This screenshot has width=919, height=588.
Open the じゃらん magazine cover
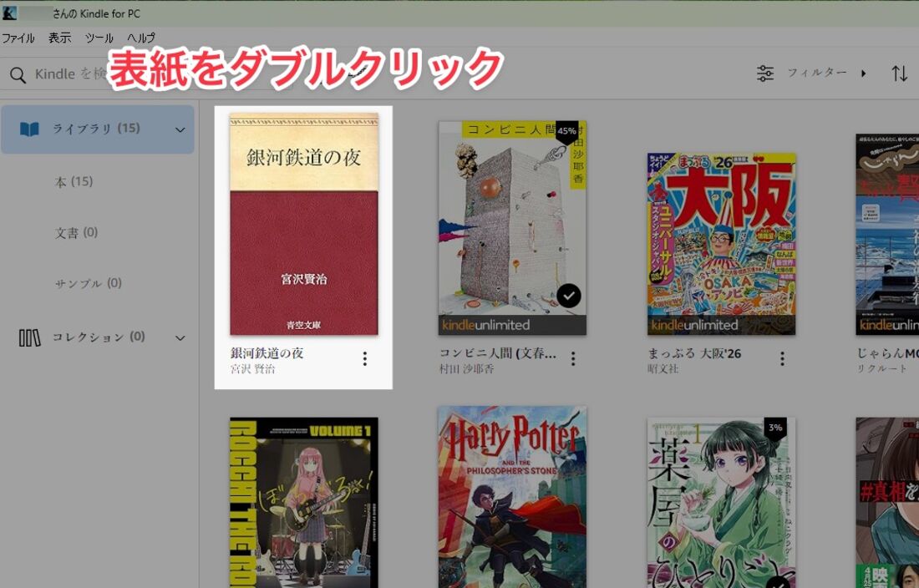click(887, 234)
